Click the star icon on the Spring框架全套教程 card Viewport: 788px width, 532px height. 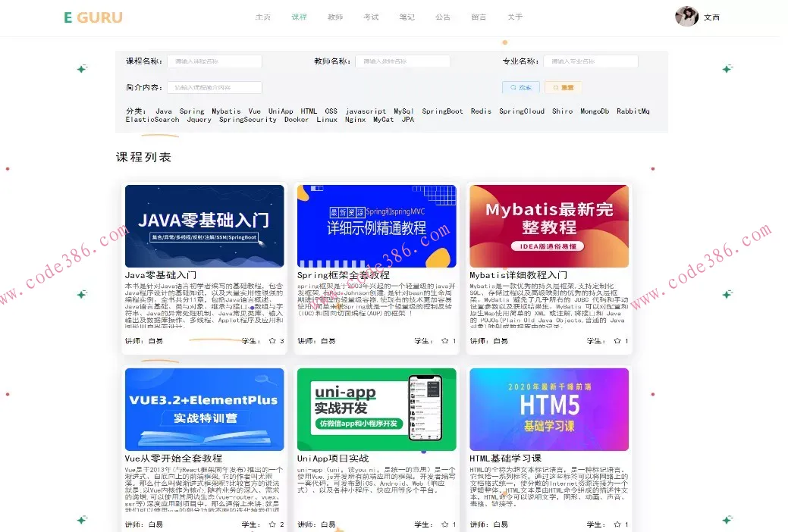click(x=445, y=341)
